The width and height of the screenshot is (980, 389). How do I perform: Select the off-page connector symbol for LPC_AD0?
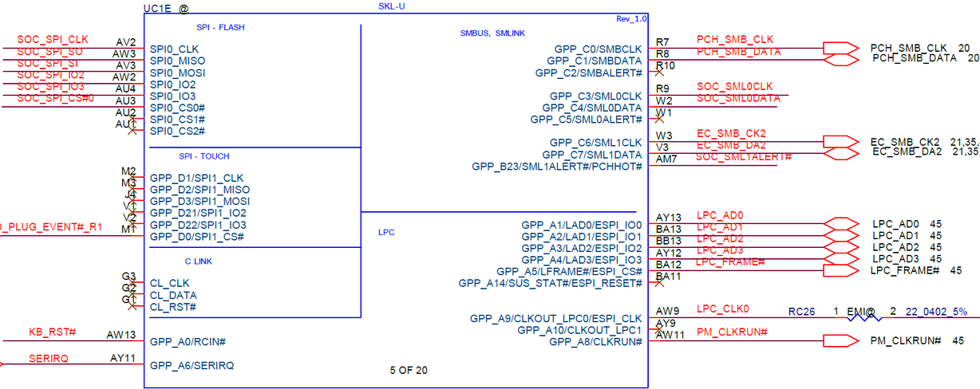pyautogui.click(x=841, y=224)
